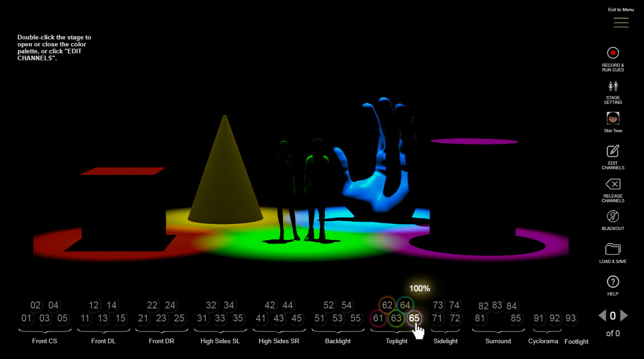644x359 pixels.
Task: Select Footlight channel 93
Action: (x=571, y=319)
